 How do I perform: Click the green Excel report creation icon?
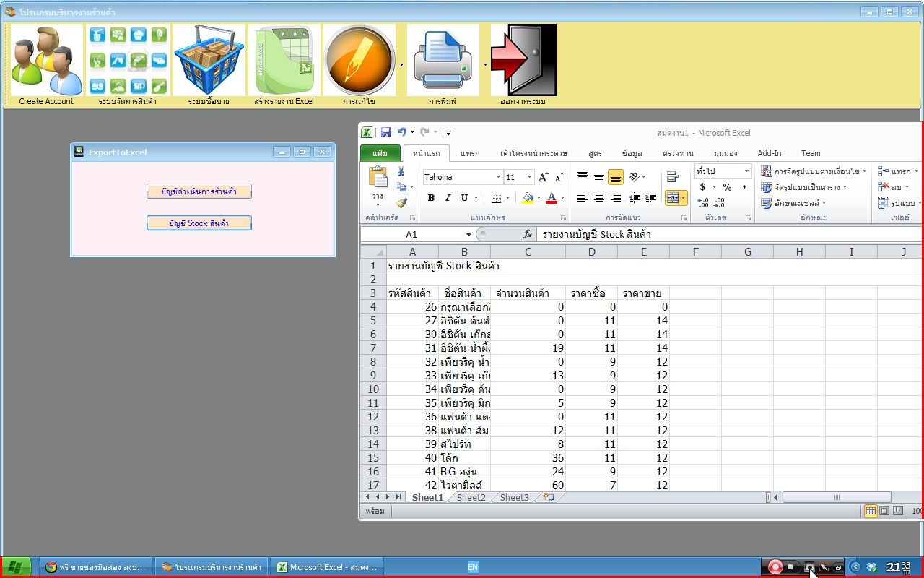(x=284, y=61)
